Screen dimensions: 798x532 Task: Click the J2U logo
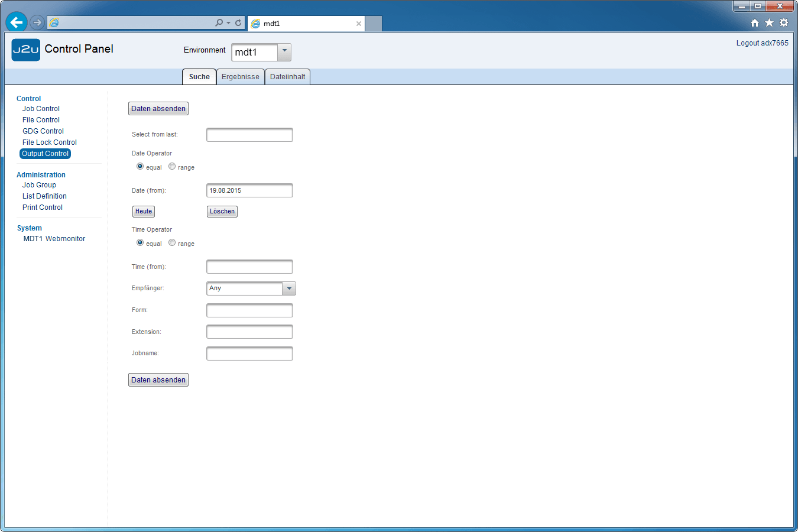(x=26, y=50)
